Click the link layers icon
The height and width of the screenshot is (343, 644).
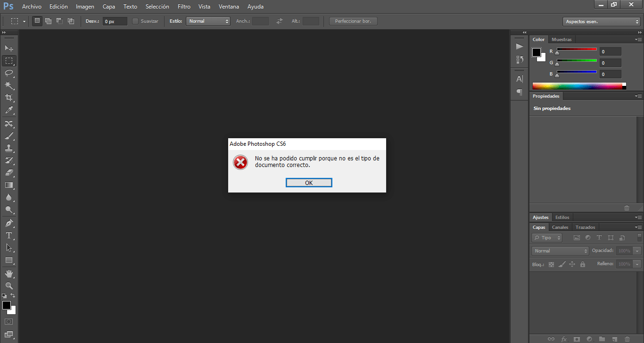[x=551, y=339]
